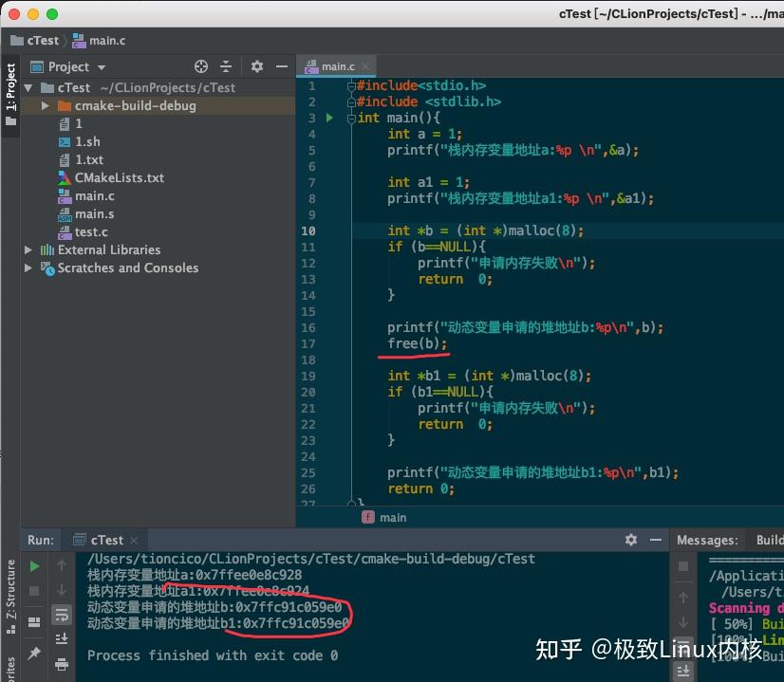Image resolution: width=784 pixels, height=682 pixels.
Task: Rerun the cTest run configuration
Action: [x=35, y=566]
